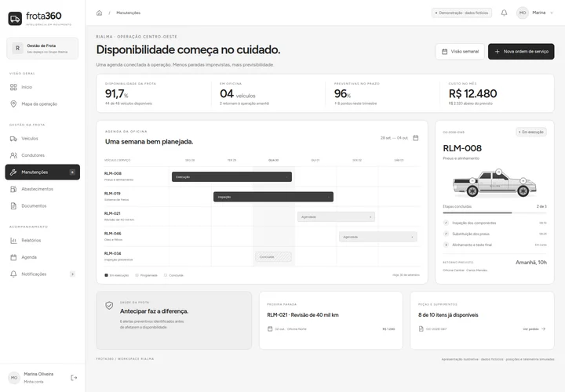Select the Manutenções sidebar item
This screenshot has width=565, height=392.
(42, 172)
